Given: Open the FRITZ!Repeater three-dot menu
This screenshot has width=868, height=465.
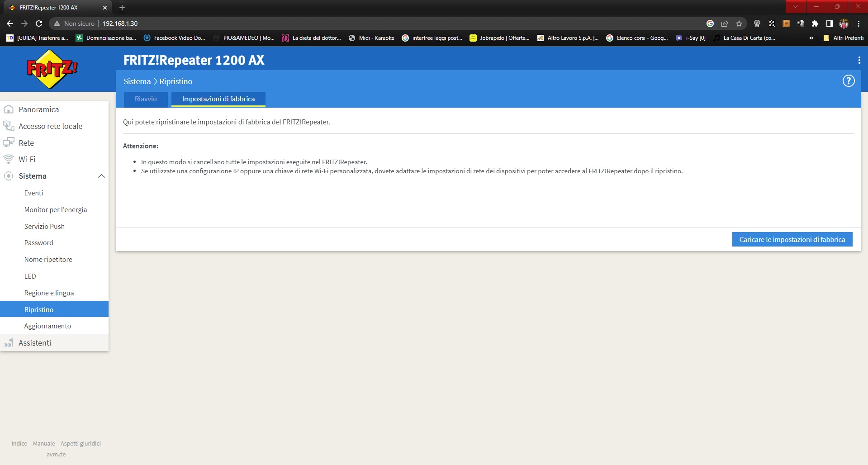Looking at the screenshot, I should (x=859, y=60).
